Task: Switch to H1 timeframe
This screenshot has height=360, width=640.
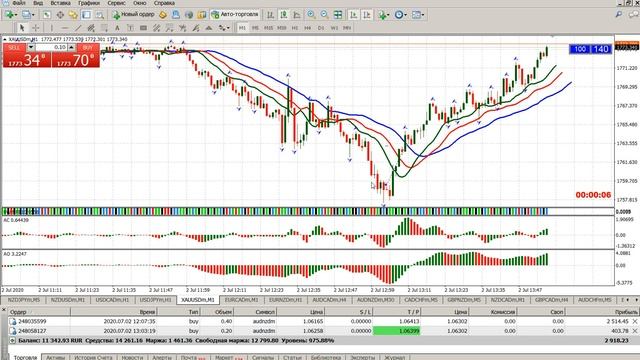Action: click(x=295, y=28)
